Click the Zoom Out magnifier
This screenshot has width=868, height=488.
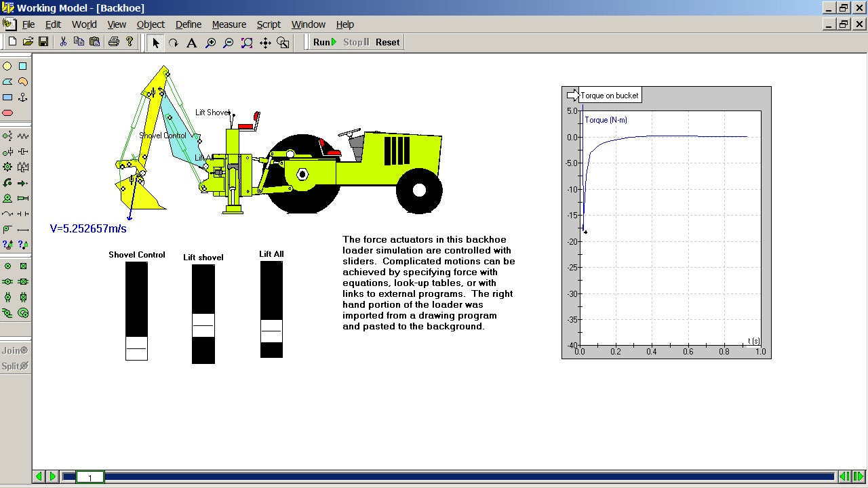coord(229,43)
